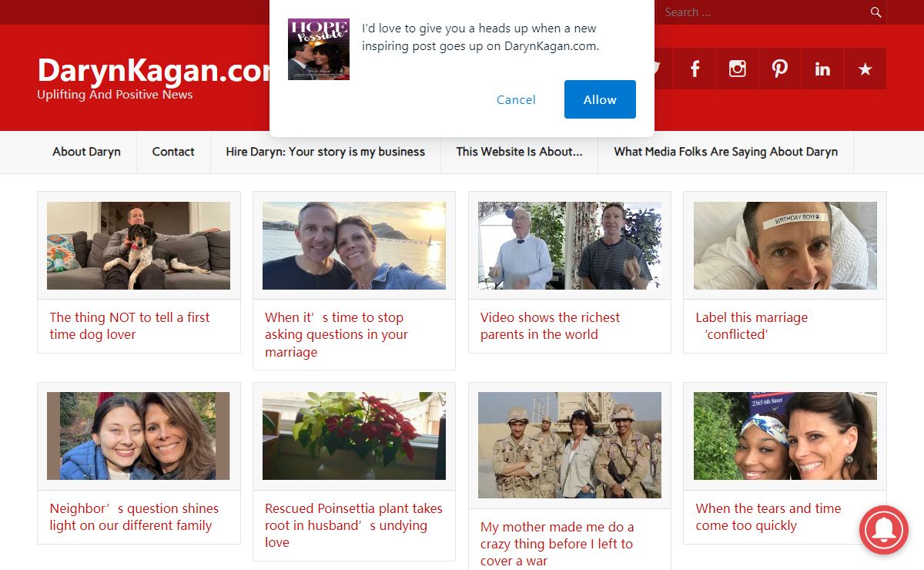Open This Website Is About... page
This screenshot has height=570, width=924.
519,152
